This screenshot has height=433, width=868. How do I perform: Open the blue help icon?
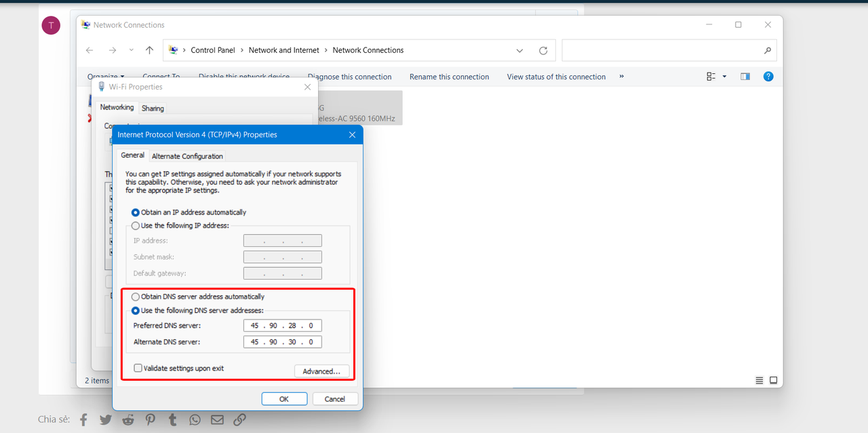pos(768,77)
